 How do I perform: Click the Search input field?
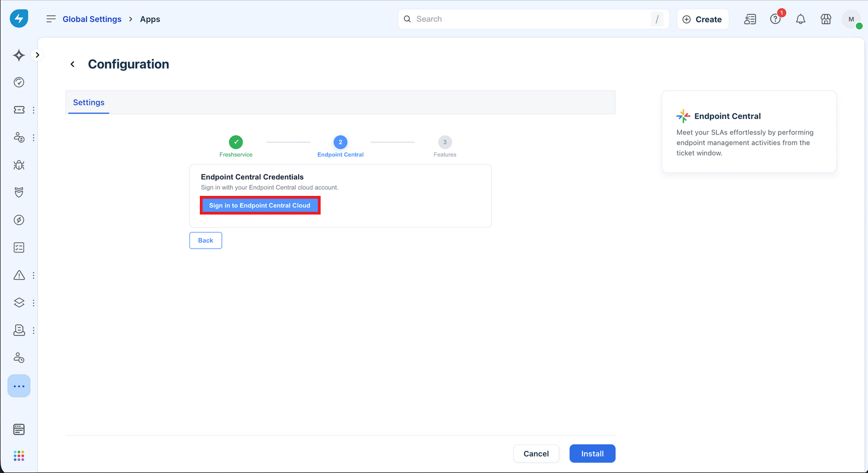click(533, 19)
